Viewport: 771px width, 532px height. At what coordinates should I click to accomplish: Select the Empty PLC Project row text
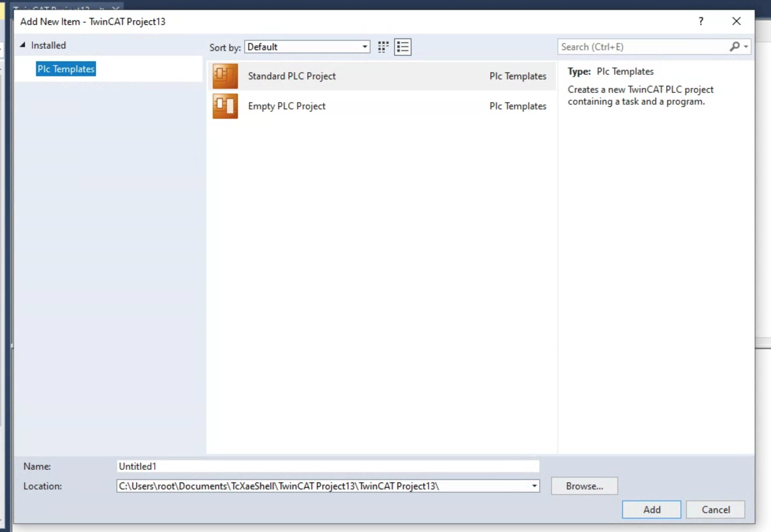pyautogui.click(x=287, y=106)
